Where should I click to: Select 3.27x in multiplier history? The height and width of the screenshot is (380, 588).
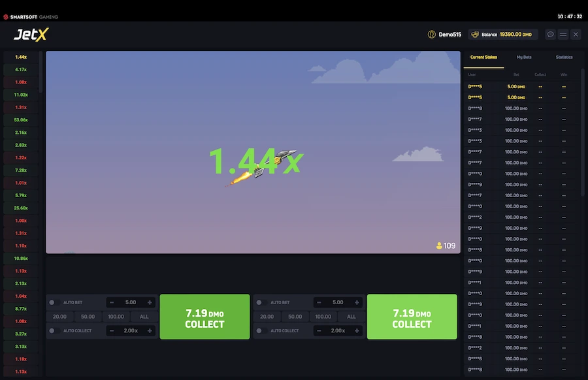pos(21,334)
